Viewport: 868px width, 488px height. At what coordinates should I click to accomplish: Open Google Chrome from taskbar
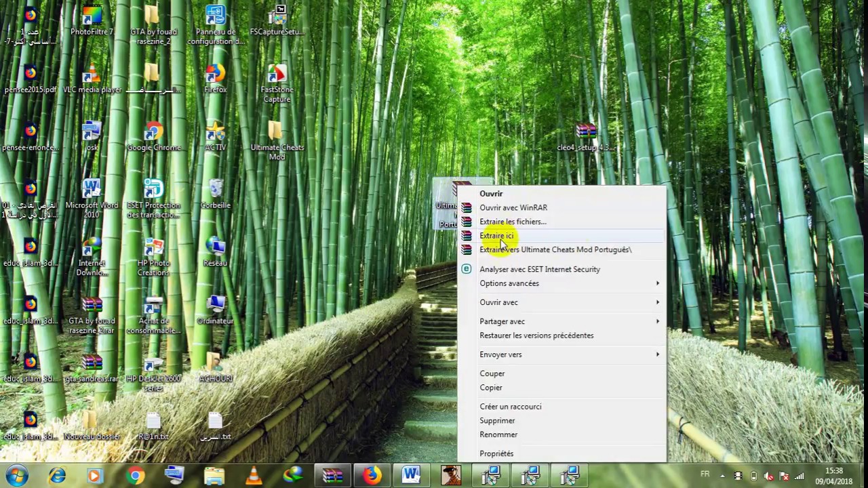pyautogui.click(x=135, y=476)
